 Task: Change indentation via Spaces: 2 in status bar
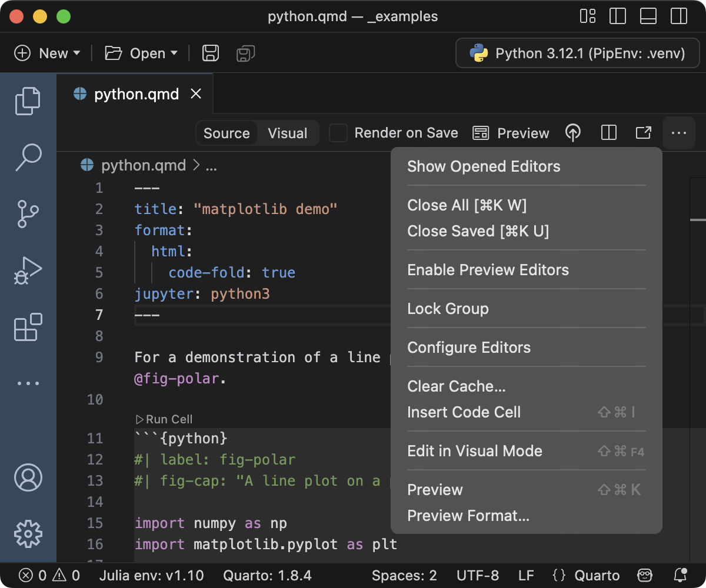tap(404, 575)
